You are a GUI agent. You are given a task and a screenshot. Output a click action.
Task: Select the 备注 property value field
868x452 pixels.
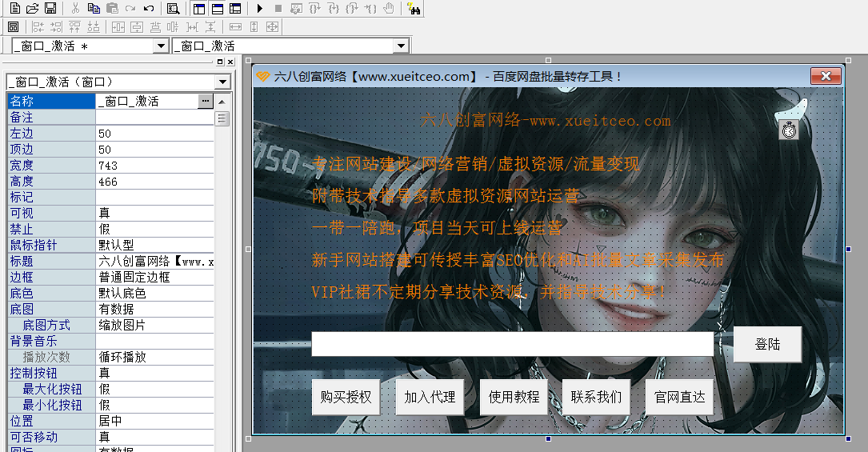pos(154,118)
